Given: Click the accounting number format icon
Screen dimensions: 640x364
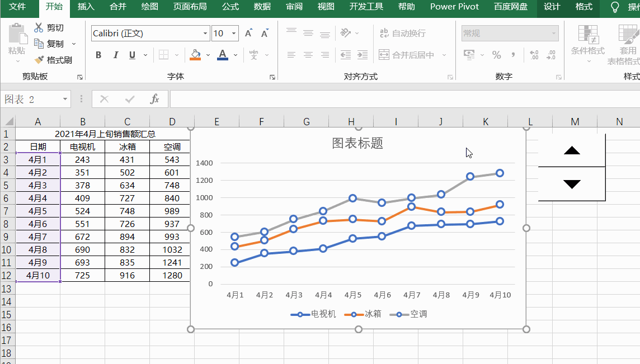Looking at the screenshot, I should point(469,55).
